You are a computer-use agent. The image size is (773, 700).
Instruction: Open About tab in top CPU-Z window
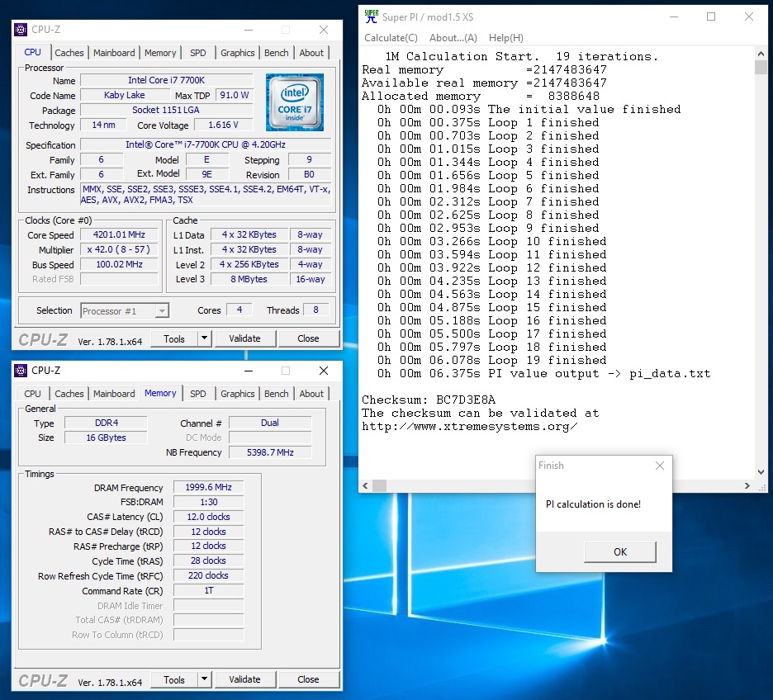[x=311, y=53]
